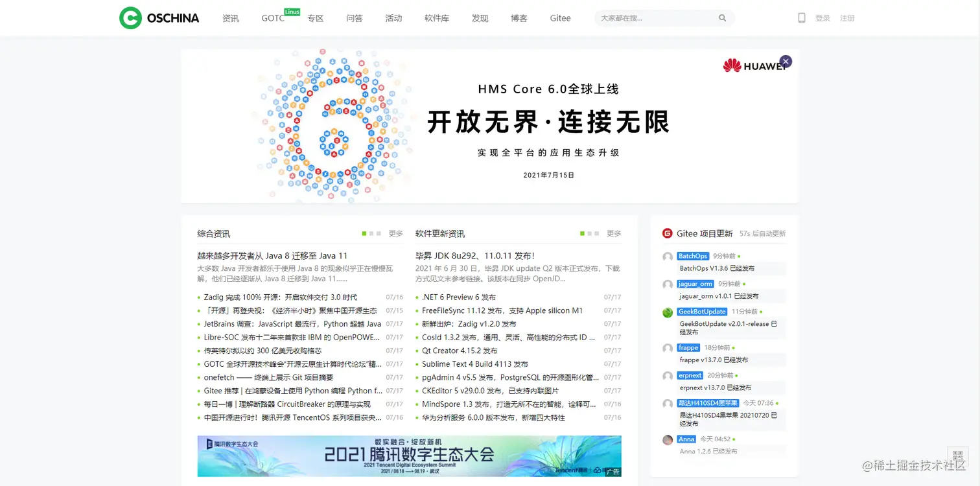980x486 pixels.
Task: Click the 注册 register link
Action: [x=847, y=18]
